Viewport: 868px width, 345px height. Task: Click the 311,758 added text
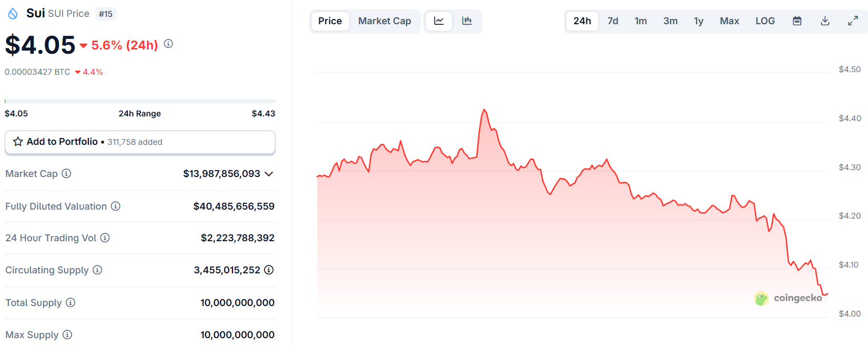(135, 142)
